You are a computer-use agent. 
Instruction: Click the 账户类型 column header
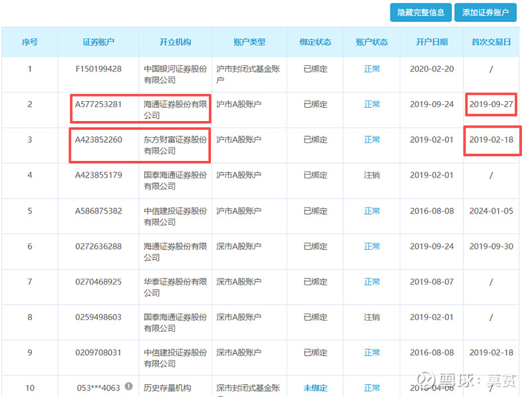coord(249,42)
